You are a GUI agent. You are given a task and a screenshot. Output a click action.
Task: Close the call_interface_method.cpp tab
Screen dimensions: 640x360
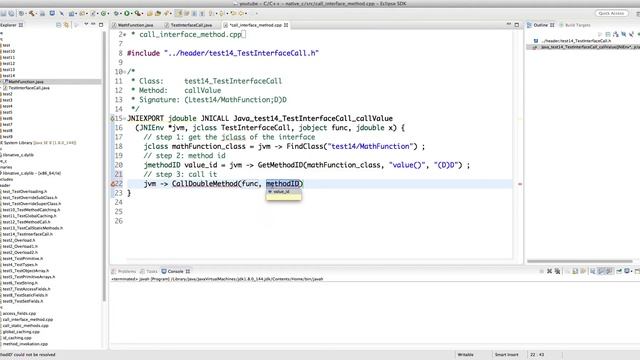click(x=286, y=25)
